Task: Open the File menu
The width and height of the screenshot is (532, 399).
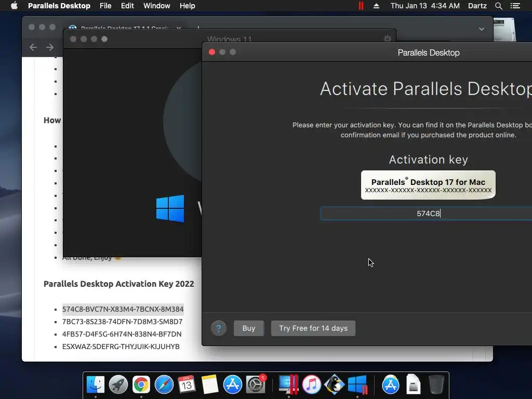Action: [x=105, y=6]
